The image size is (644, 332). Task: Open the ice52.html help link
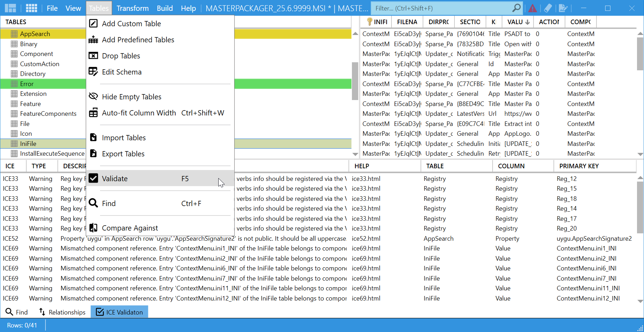(x=366, y=238)
